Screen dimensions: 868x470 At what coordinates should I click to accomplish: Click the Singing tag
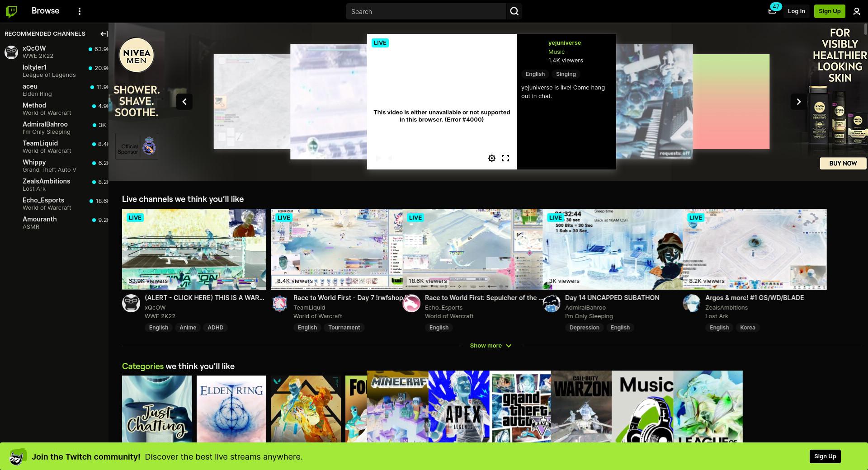click(x=566, y=74)
